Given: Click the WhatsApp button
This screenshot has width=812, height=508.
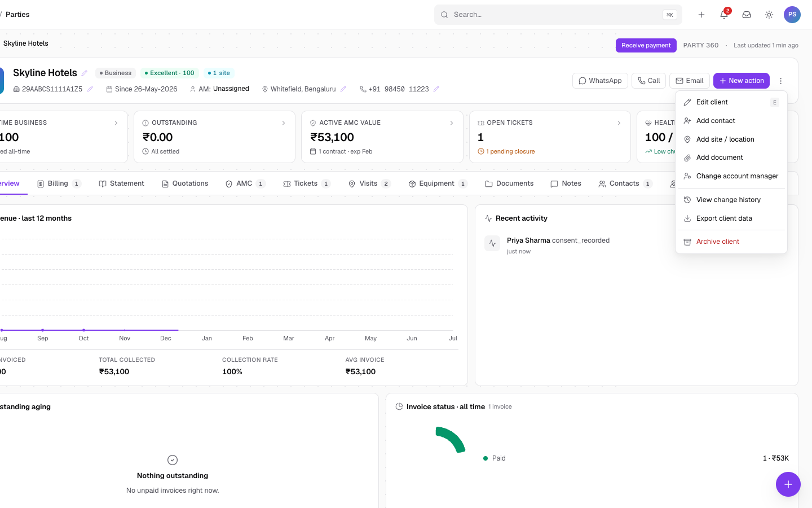Looking at the screenshot, I should point(600,81).
